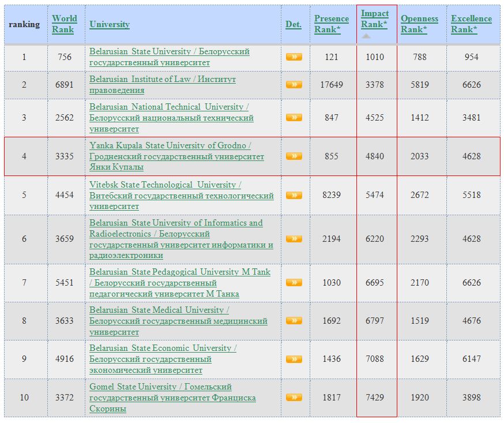Viewport: 504px width, 423px height.
Task: Select world rank value 2562
Action: pos(64,117)
